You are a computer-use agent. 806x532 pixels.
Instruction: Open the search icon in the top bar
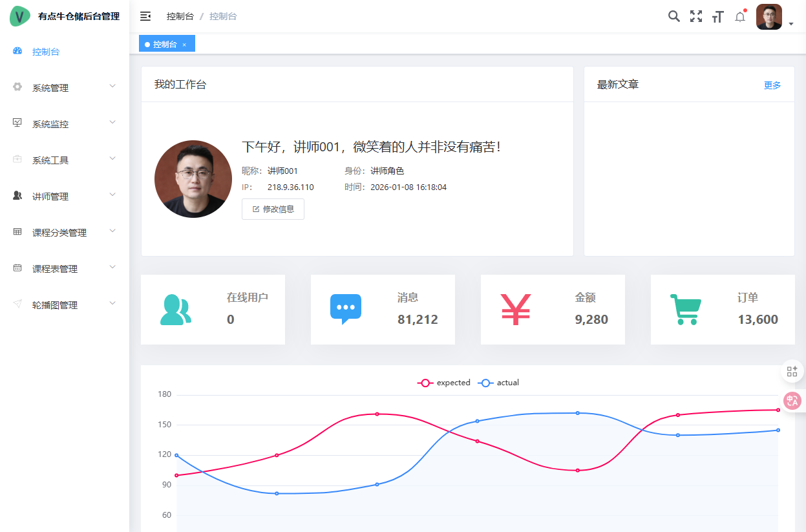pos(673,16)
